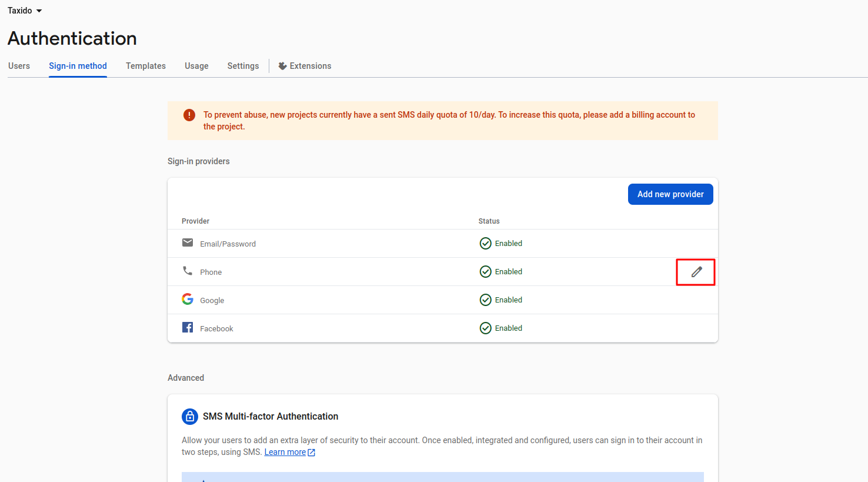This screenshot has width=868, height=482.
Task: Click the Add new provider button
Action: coord(670,194)
